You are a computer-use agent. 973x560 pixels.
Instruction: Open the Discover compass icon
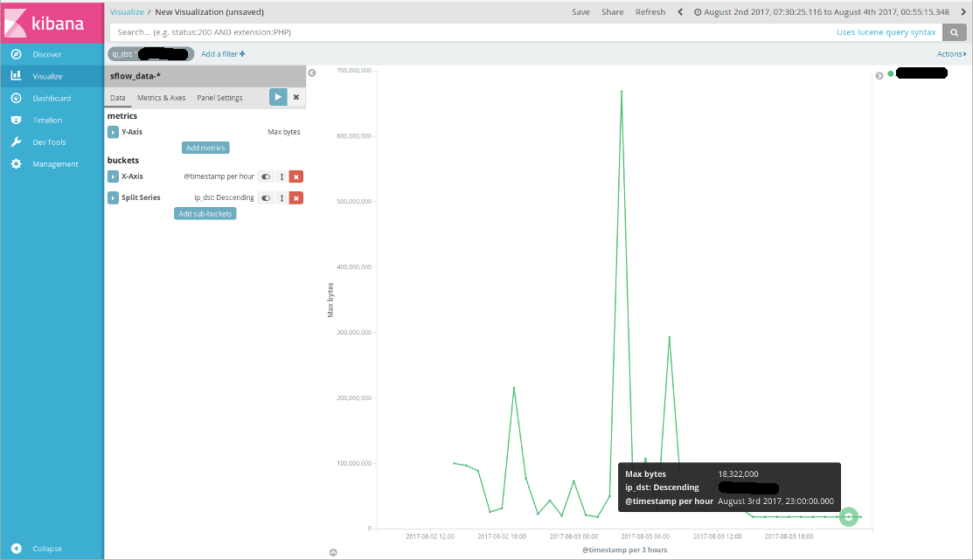pyautogui.click(x=16, y=54)
